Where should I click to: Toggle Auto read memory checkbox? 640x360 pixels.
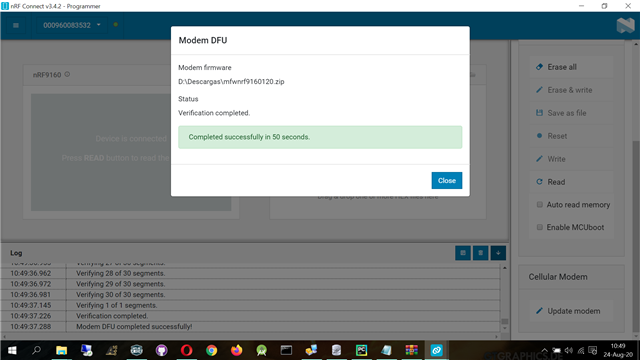tap(540, 204)
